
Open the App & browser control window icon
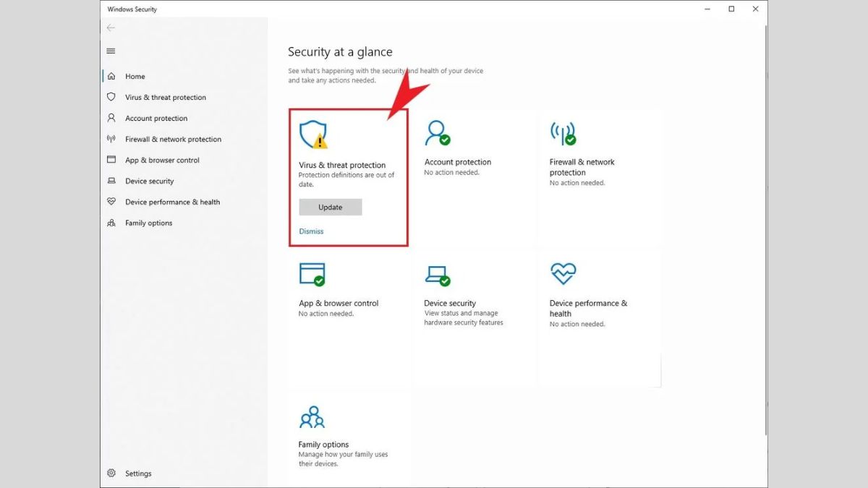[312, 274]
